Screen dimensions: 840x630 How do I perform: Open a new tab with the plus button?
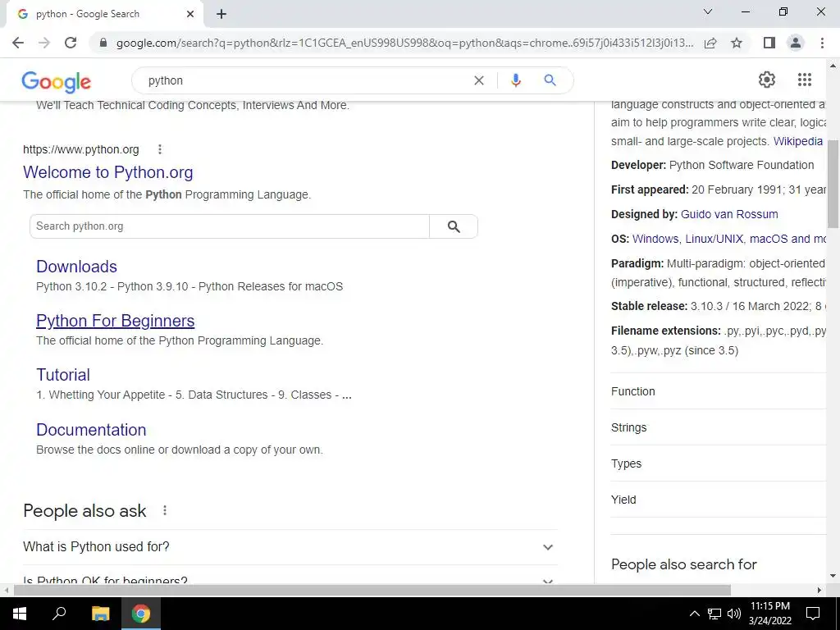[221, 15]
